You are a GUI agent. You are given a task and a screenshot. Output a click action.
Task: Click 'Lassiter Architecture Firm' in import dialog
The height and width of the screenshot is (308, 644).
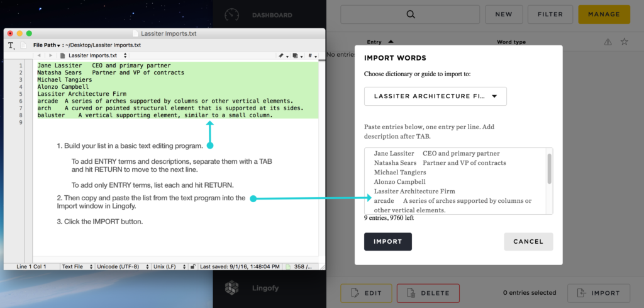click(414, 191)
